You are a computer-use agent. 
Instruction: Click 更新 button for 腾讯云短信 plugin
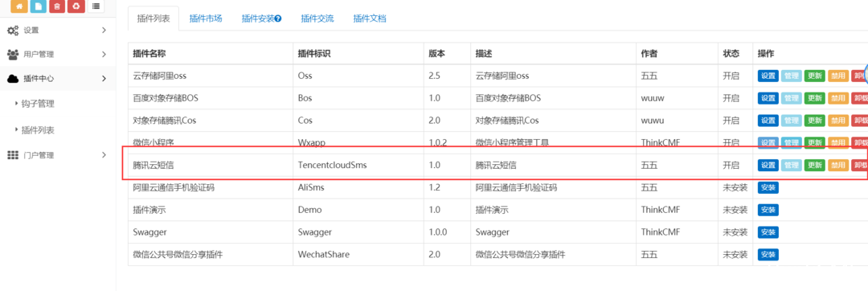tap(815, 165)
